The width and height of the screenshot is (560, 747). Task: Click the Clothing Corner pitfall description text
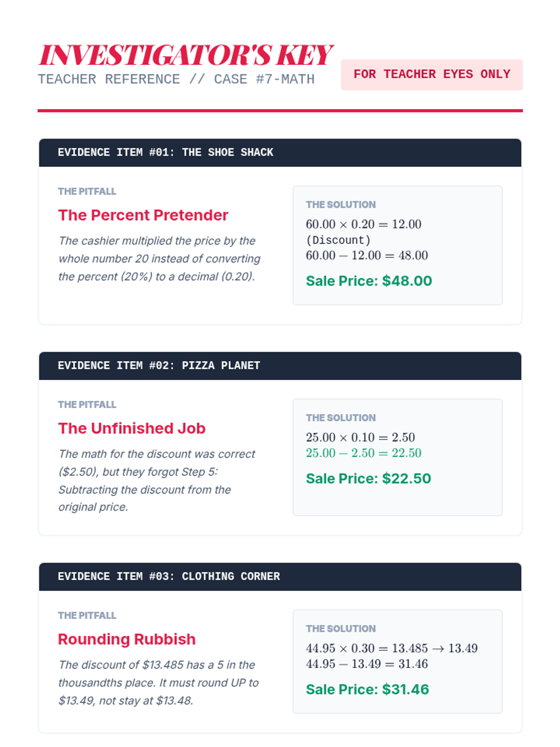point(158,683)
